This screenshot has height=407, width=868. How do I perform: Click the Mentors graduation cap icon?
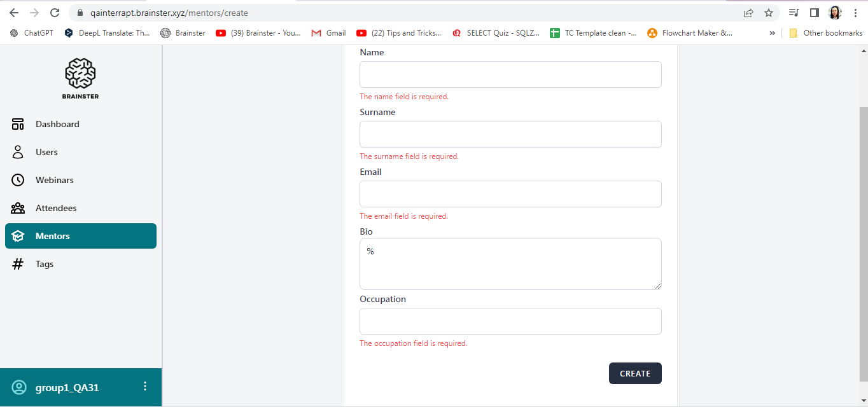(x=18, y=236)
